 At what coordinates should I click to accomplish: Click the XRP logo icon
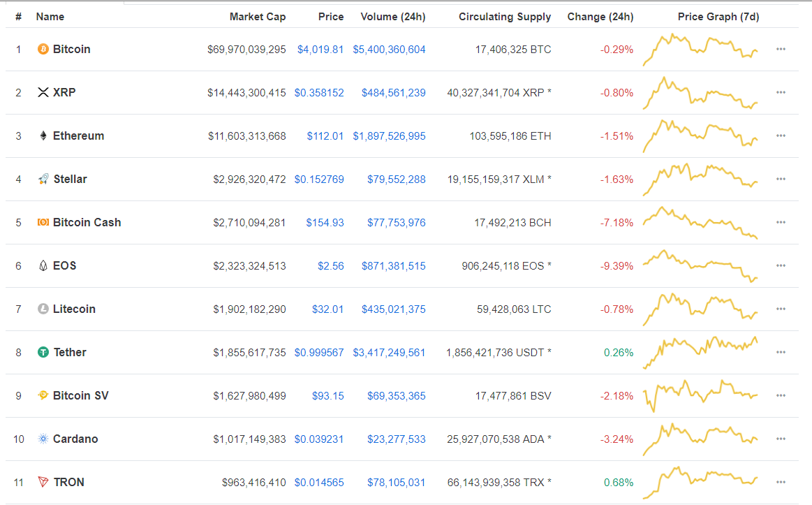pos(43,93)
